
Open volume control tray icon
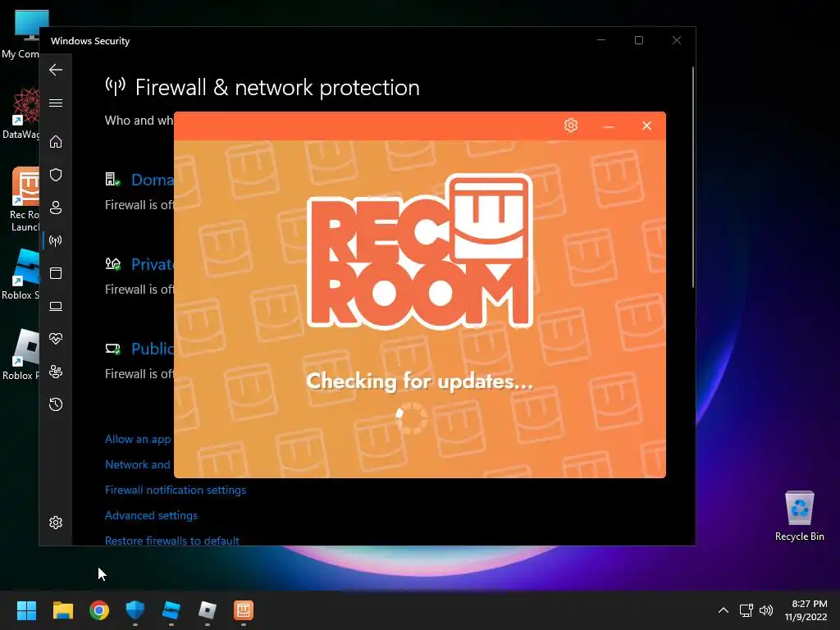point(766,610)
